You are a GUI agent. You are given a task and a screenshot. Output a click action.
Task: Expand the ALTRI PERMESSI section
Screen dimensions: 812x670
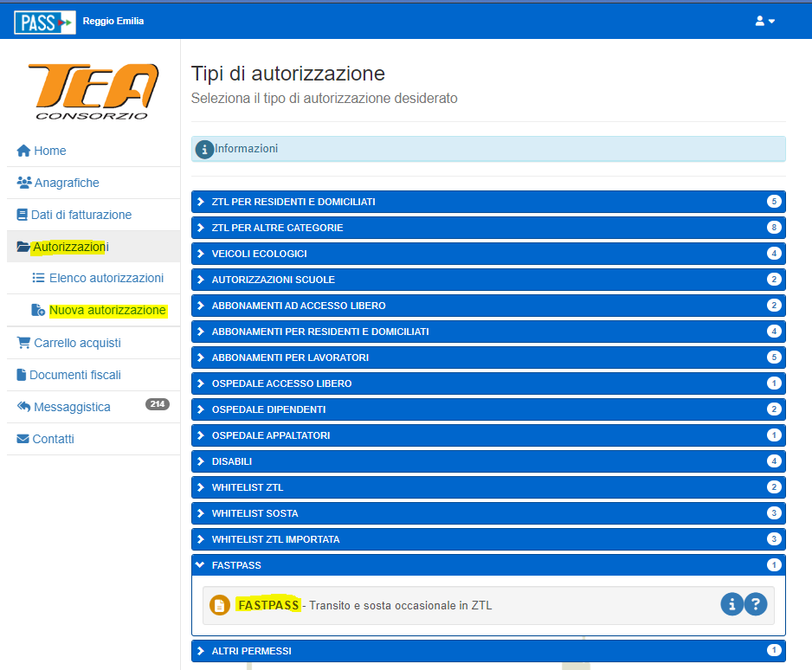click(251, 650)
